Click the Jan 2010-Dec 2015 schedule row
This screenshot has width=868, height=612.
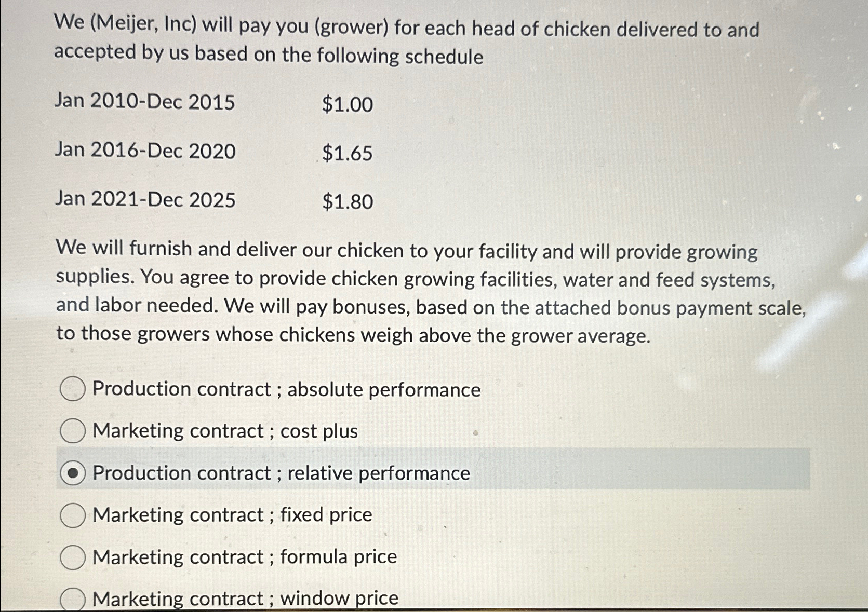coord(144,102)
